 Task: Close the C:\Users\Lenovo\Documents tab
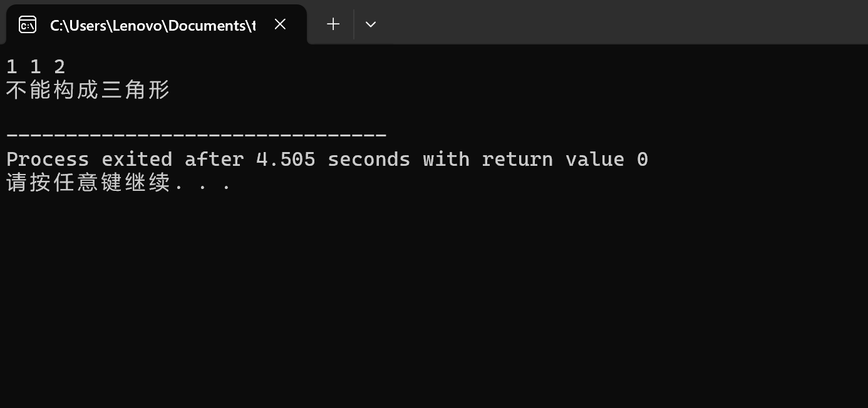tap(280, 24)
